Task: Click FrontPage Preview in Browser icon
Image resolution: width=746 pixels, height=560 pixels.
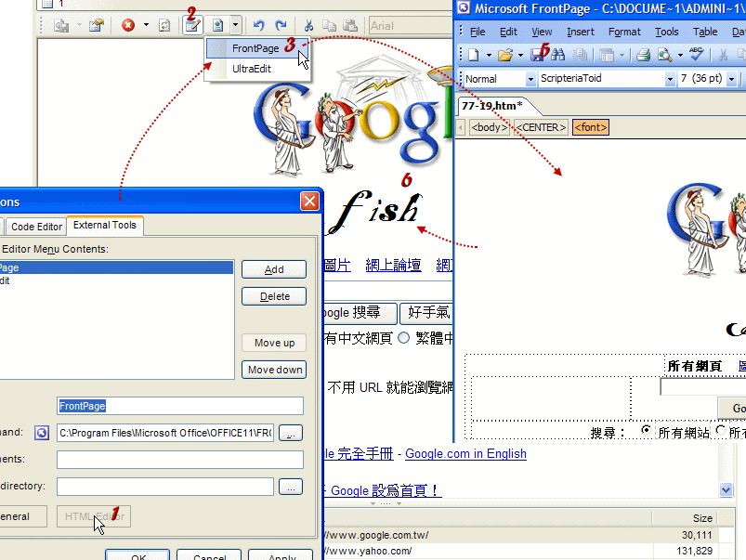Action: click(664, 55)
